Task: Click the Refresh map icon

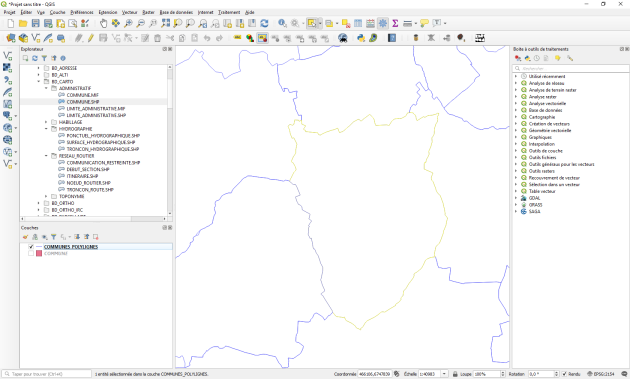Action: (x=264, y=23)
